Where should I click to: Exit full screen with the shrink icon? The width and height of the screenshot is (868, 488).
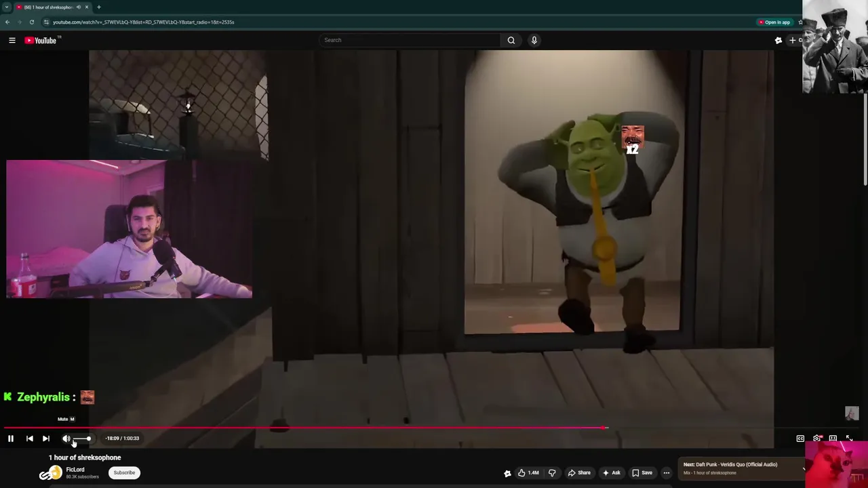(849, 439)
